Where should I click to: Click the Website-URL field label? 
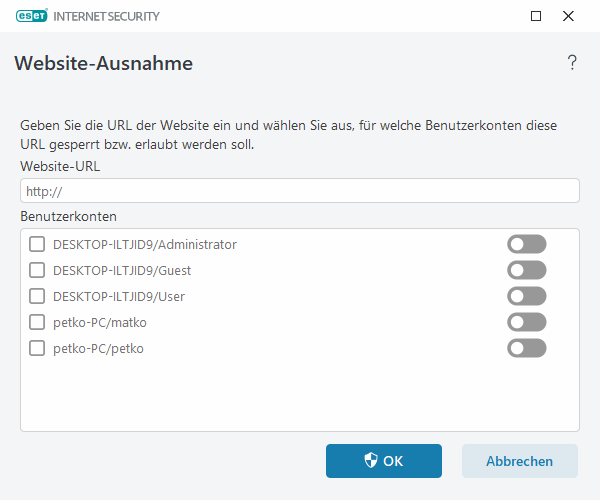pos(60,166)
